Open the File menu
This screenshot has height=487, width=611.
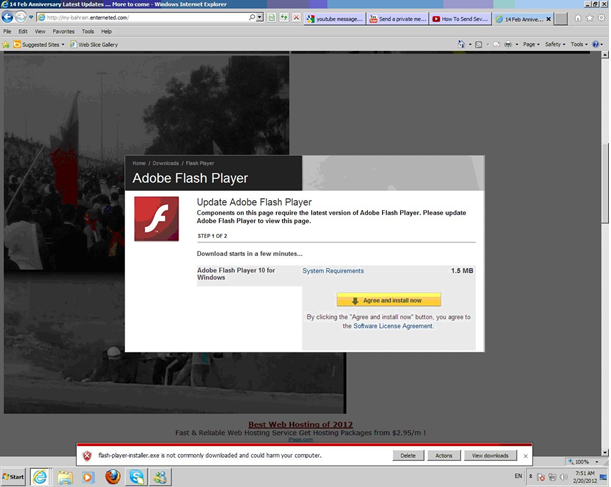pyautogui.click(x=7, y=32)
